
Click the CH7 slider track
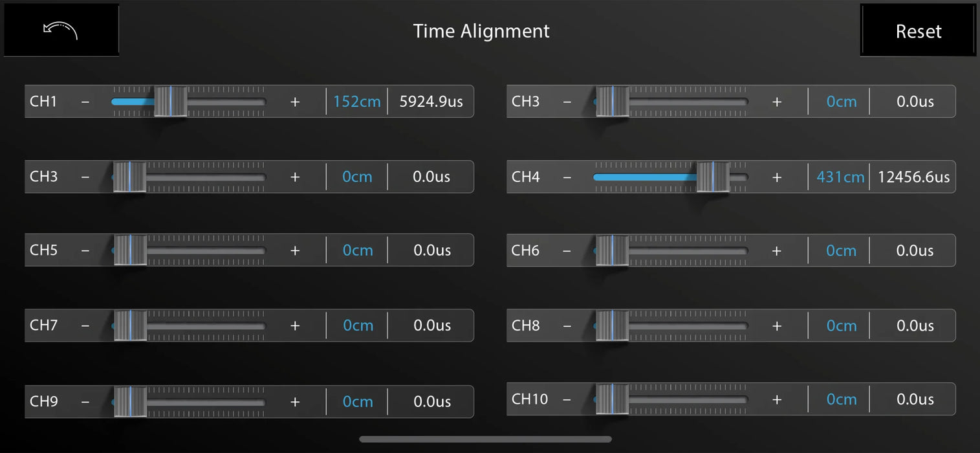(x=207, y=326)
